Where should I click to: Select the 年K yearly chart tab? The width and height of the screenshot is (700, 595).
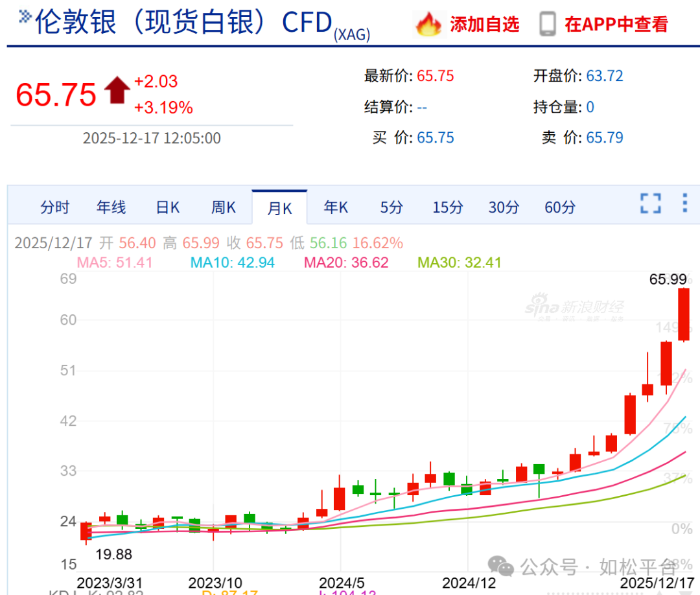(x=335, y=207)
